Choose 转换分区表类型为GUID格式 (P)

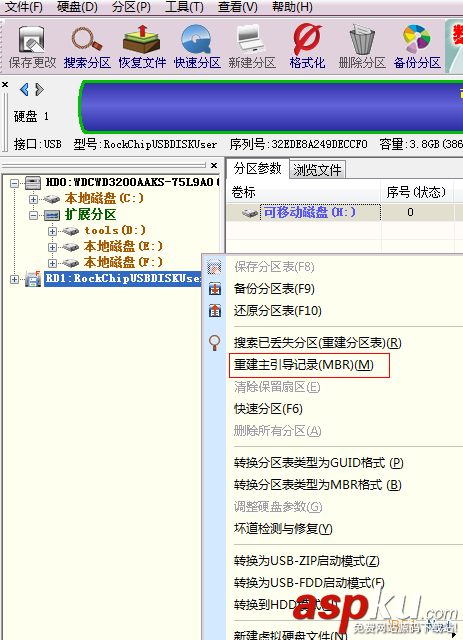click(x=318, y=463)
